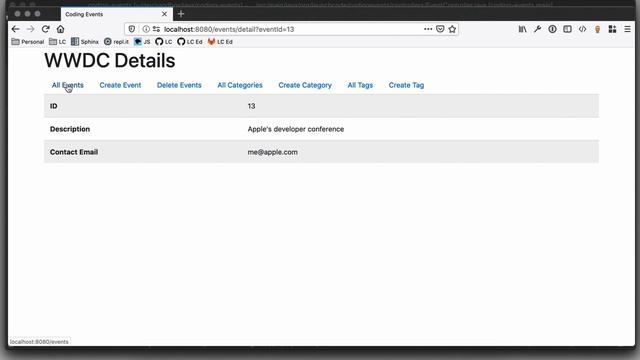Open the GitLab LC Ed bookmark
Image resolution: width=640 pixels, height=360 pixels.
[220, 42]
